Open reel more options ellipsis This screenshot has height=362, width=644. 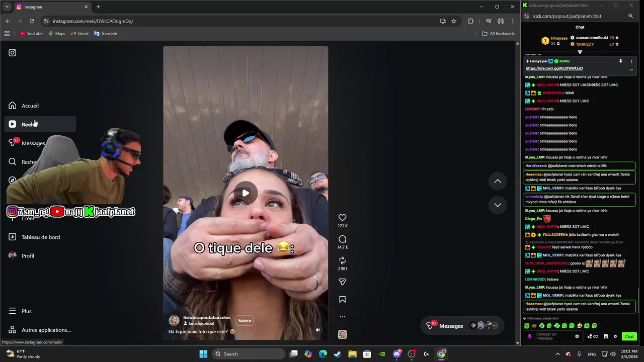tap(342, 317)
